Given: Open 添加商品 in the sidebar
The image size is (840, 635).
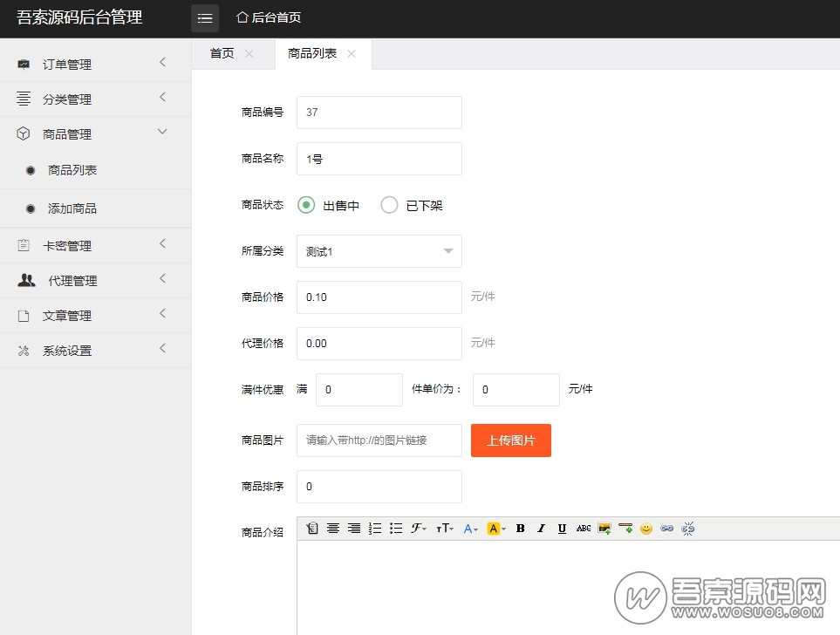Looking at the screenshot, I should coord(72,208).
